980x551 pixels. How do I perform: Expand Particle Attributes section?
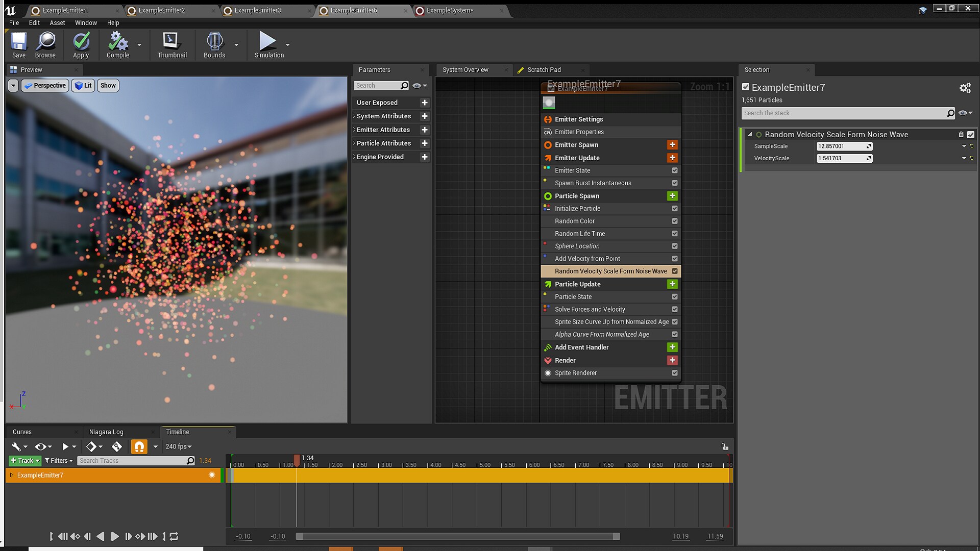354,143
